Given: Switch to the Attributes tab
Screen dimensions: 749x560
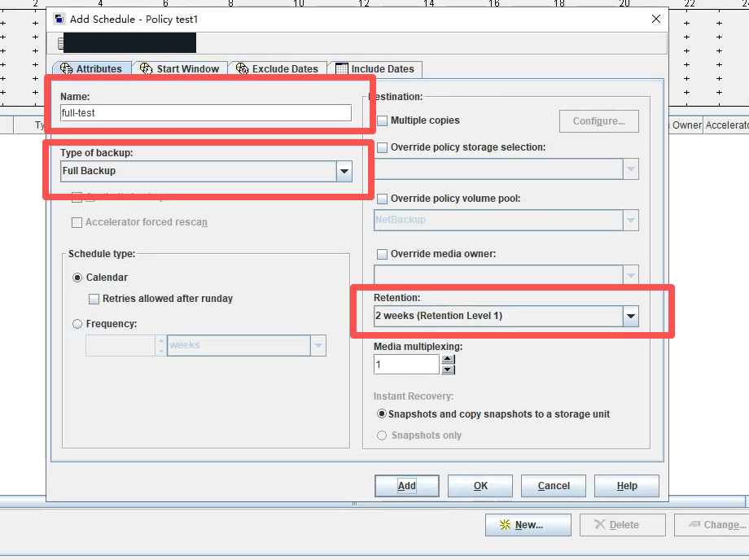Looking at the screenshot, I should 91,68.
